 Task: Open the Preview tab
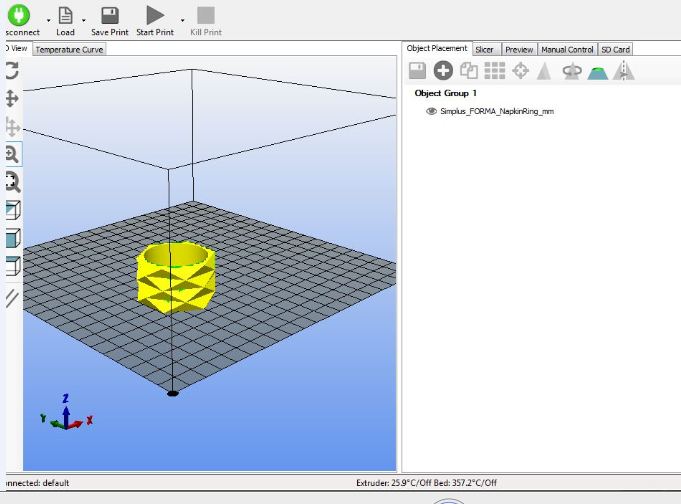coord(519,50)
